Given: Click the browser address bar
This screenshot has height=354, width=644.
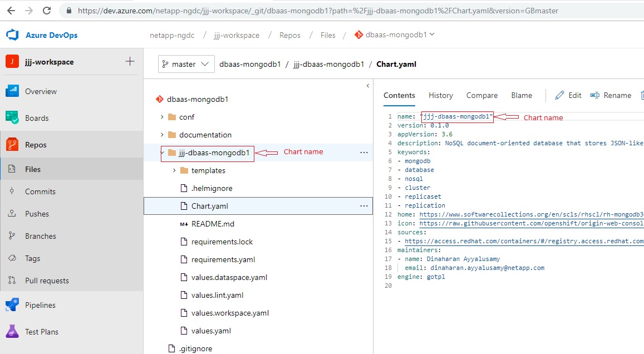Looking at the screenshot, I should [317, 11].
